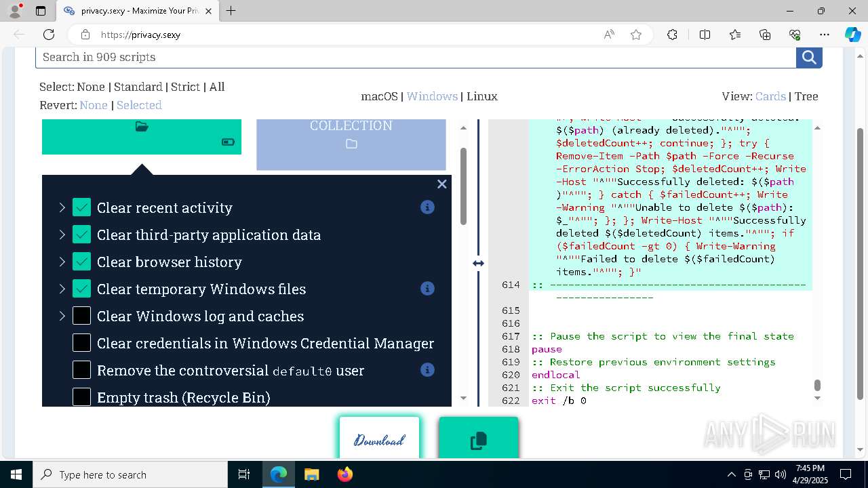868x488 pixels.
Task: Toggle Split screen view
Action: coord(705,35)
